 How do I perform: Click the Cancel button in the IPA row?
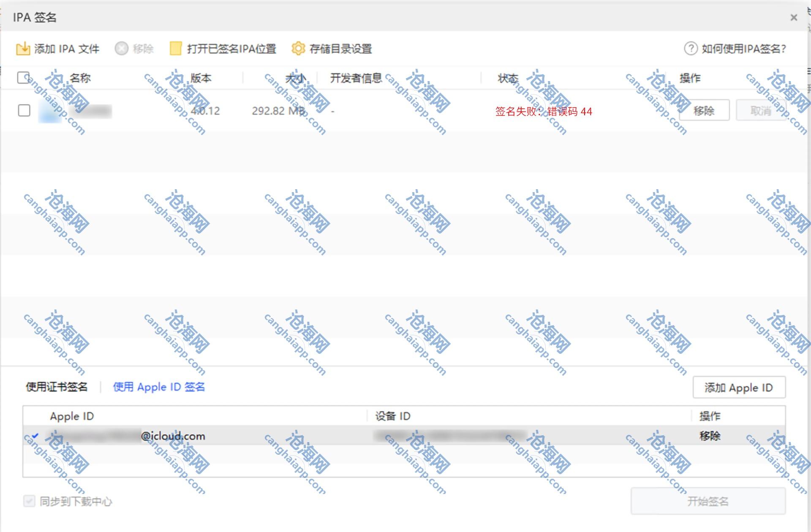760,111
